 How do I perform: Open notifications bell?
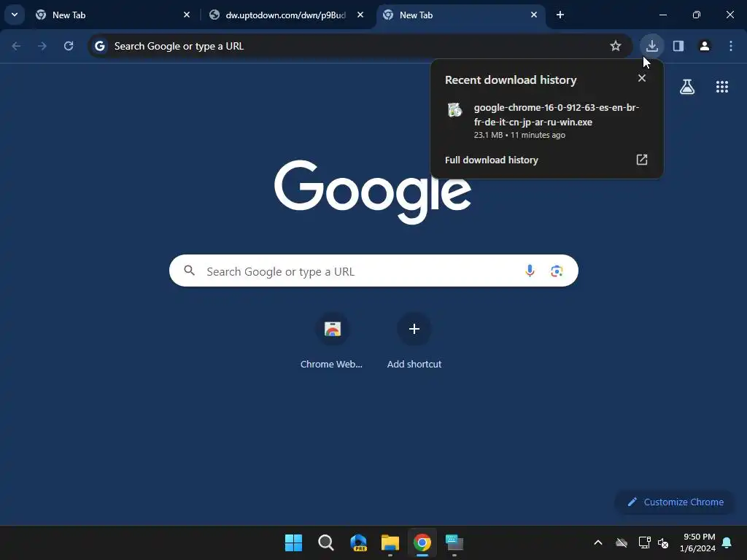(727, 542)
